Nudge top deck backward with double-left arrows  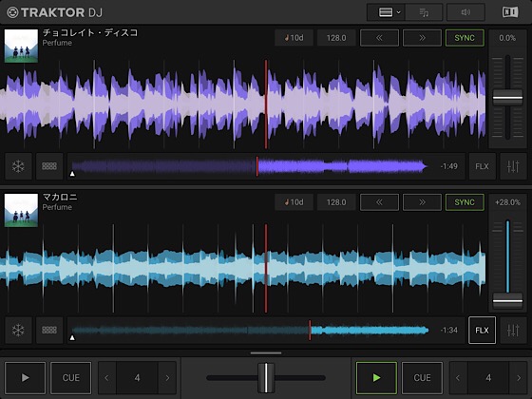[379, 38]
